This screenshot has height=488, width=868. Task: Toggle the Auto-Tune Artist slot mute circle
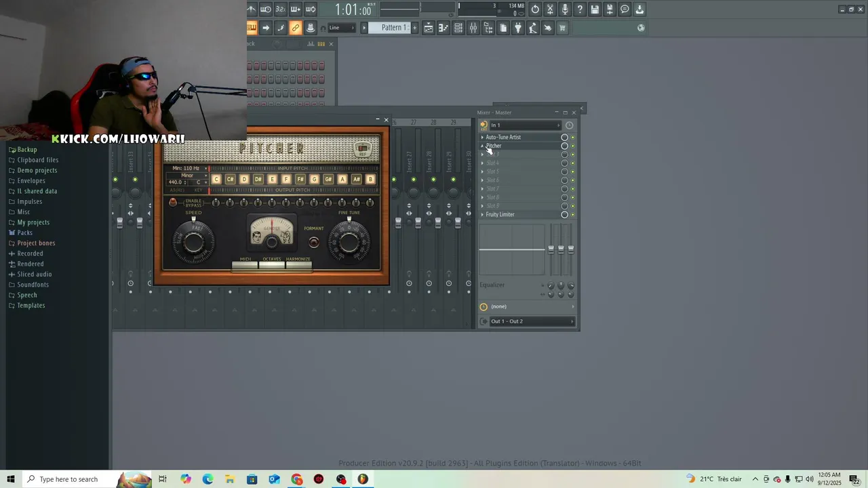coord(564,138)
